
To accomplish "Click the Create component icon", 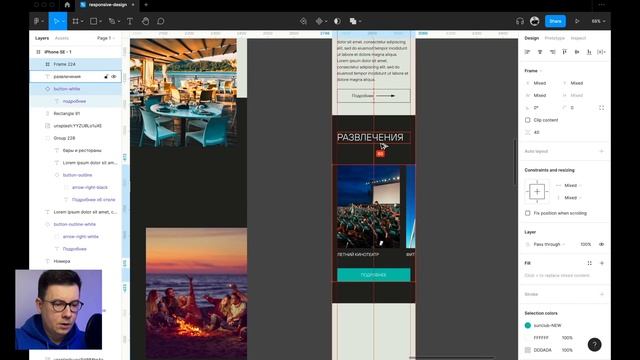I will pos(319,21).
